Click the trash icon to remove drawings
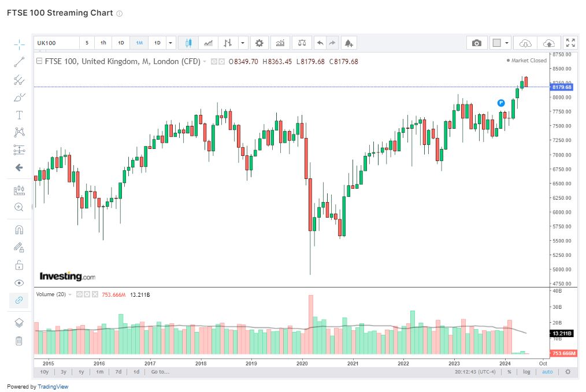This screenshot has width=586, height=392. point(19,341)
